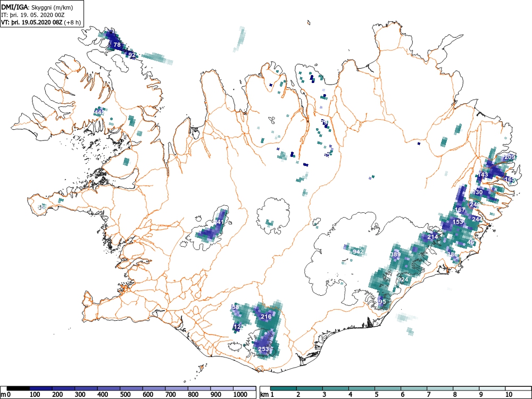
Task: Click the 'DMI/IGA: Skyggni (m/km)' title text
Action: [x=37, y=7]
